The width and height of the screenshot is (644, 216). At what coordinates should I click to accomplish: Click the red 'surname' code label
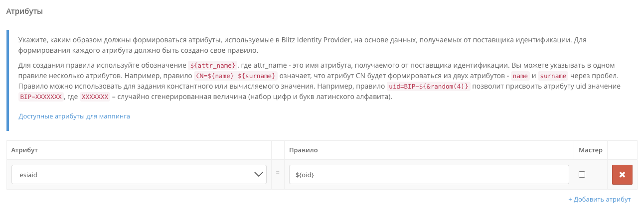pyautogui.click(x=553, y=76)
